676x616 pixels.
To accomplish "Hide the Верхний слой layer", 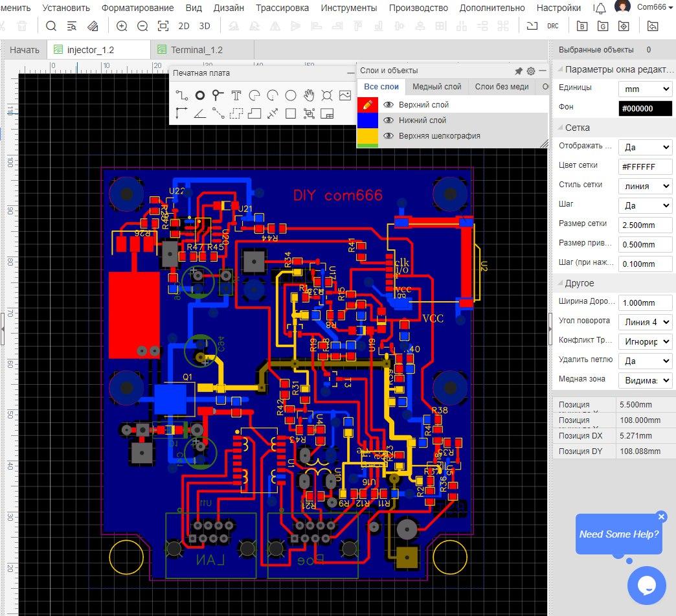I will 389,105.
